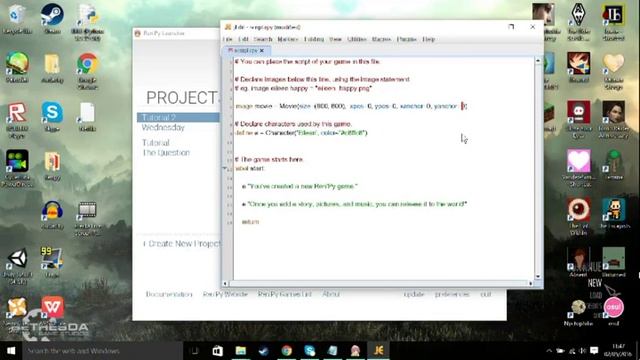The height and width of the screenshot is (360, 640).
Task: Open the Ren'Py launcher taskbar icon
Action: pyautogui.click(x=355, y=351)
